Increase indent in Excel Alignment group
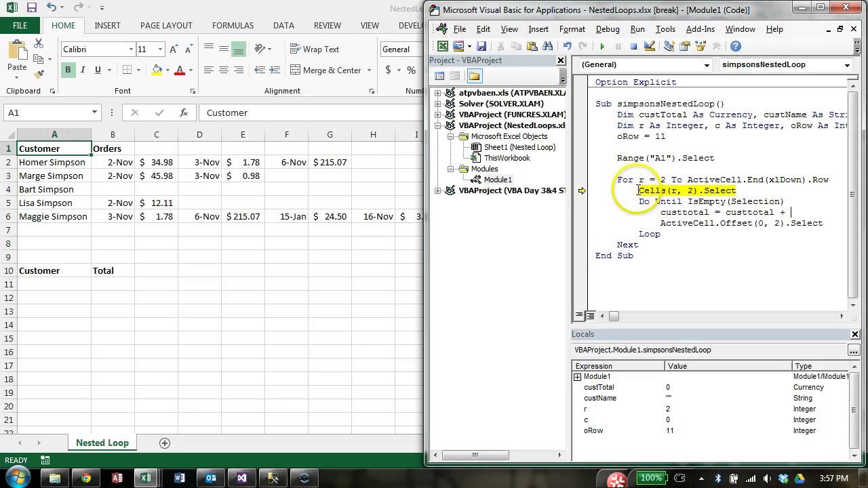 276,70
